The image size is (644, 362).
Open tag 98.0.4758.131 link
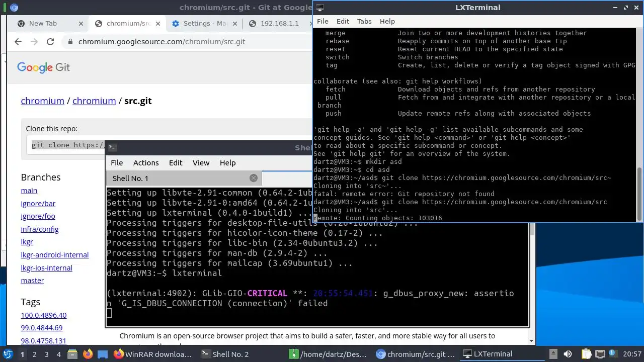point(43,341)
